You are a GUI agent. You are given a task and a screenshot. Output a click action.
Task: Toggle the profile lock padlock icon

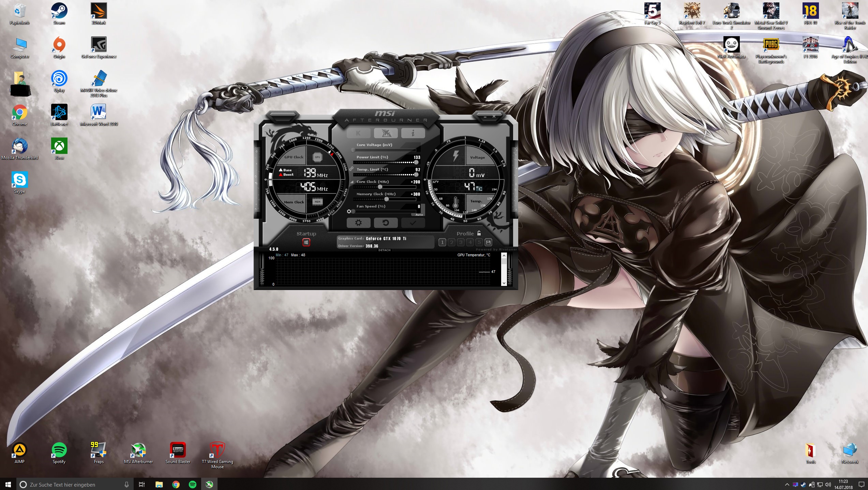(479, 233)
